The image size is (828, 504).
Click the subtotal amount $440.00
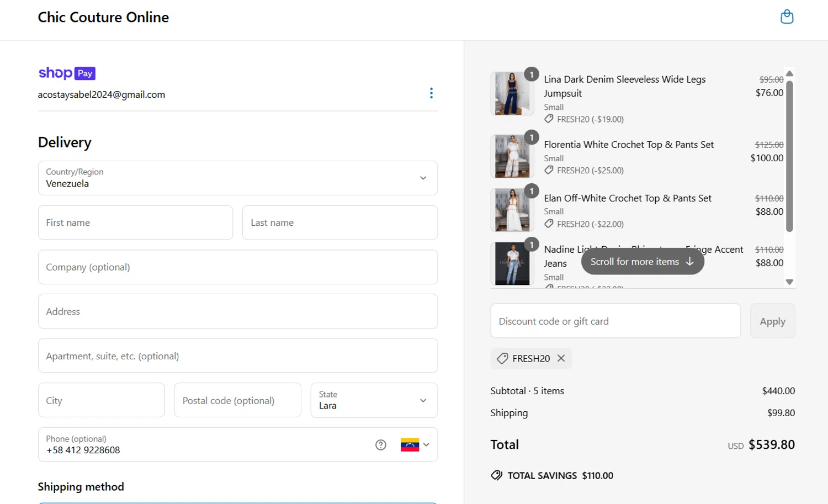coord(778,391)
